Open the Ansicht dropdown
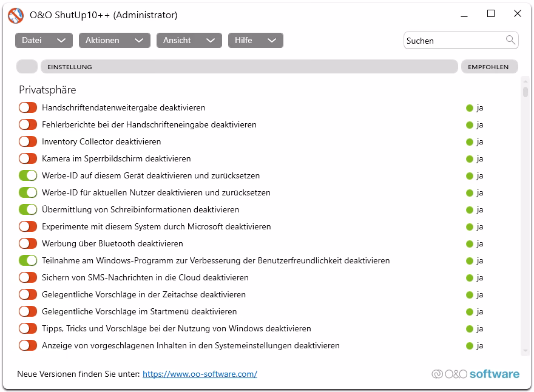This screenshot has width=534, height=392. 189,41
